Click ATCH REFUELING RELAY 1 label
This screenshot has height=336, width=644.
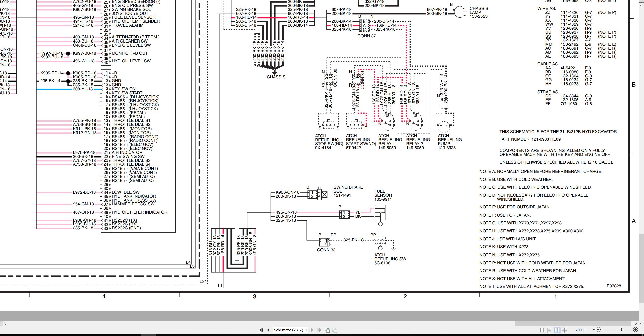[390, 142]
